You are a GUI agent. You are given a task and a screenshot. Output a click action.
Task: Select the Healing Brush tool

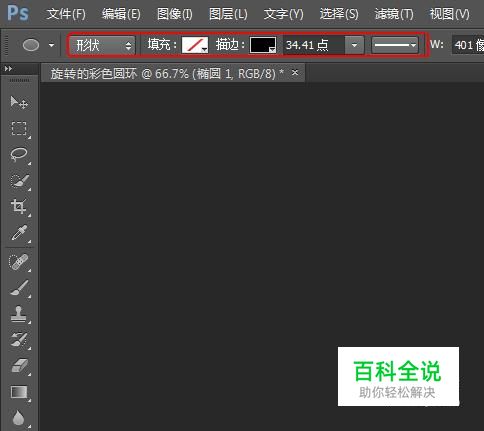click(19, 262)
